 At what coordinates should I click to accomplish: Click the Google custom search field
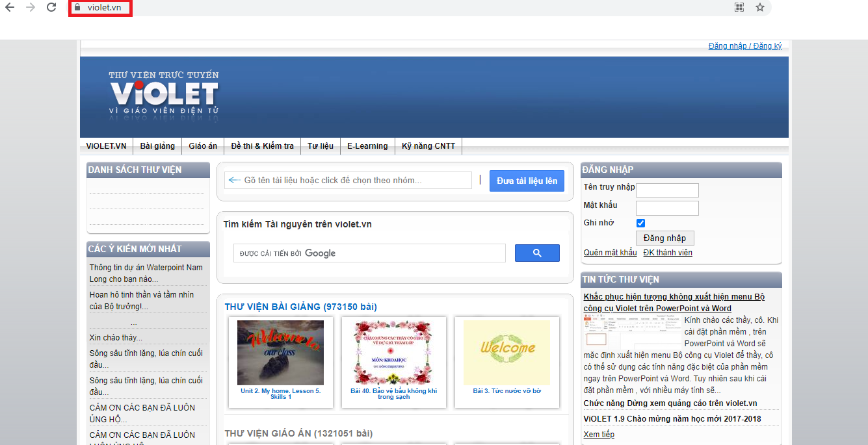tap(369, 253)
